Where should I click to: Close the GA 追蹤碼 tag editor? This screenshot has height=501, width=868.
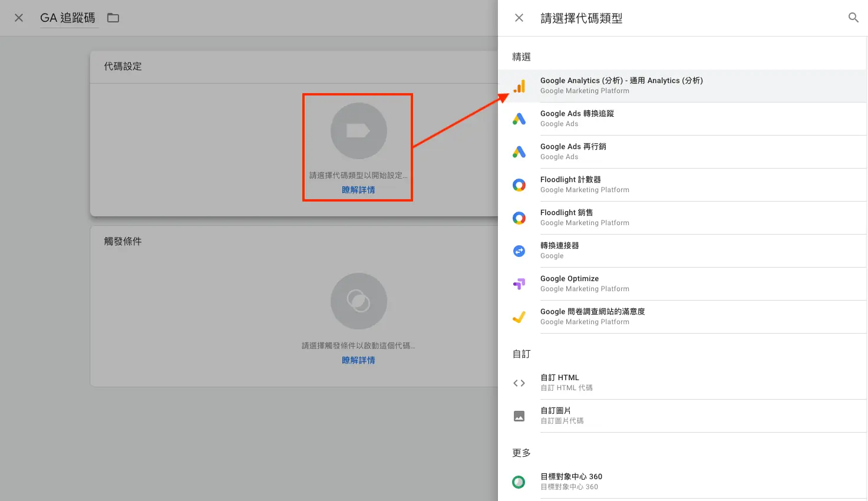pyautogui.click(x=19, y=18)
